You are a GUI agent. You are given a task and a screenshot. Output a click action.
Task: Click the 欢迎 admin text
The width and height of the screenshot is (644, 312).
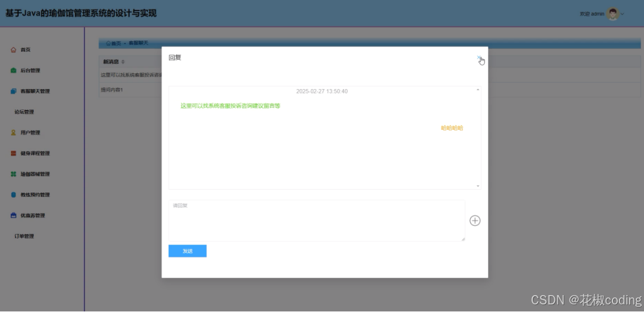click(592, 14)
